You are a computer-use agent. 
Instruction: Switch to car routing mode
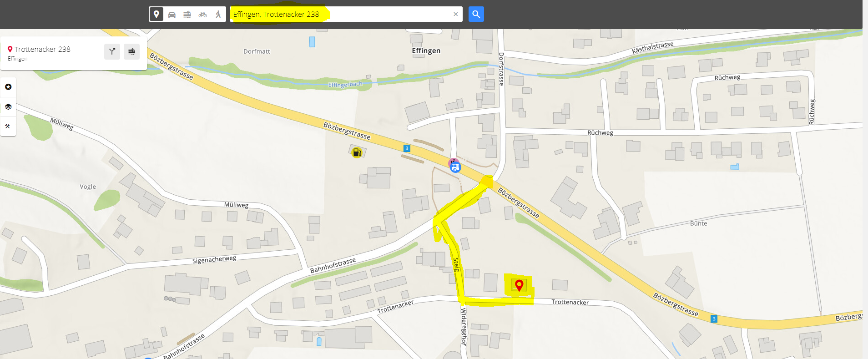[172, 15]
